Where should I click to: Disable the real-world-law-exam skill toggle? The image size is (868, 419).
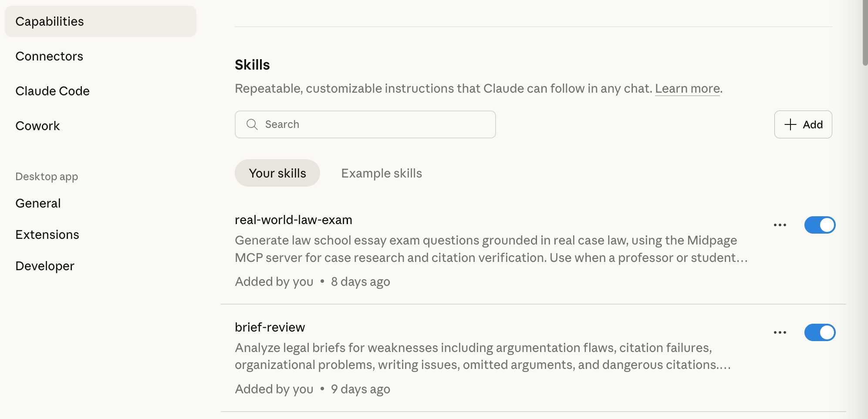819,225
